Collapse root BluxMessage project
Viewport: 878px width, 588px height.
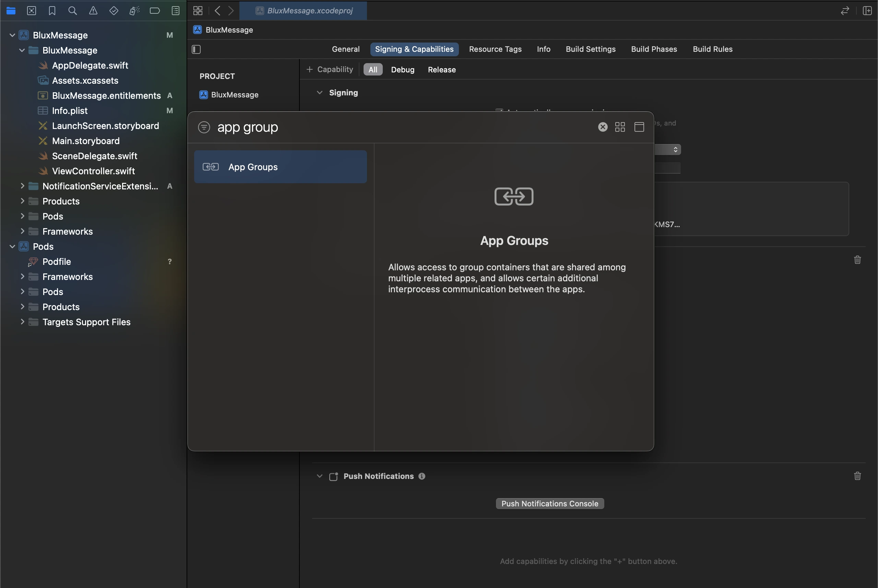click(x=12, y=35)
